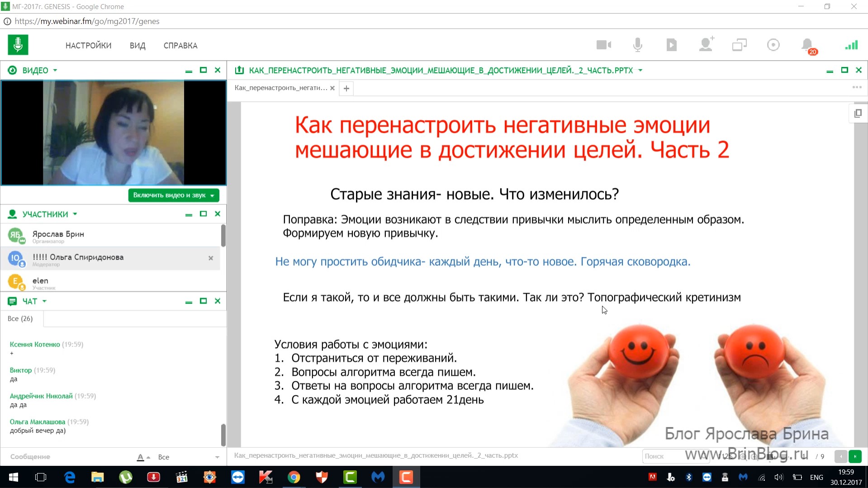The image size is (868, 488).
Task: Select the Как_перенастроить_негати… file tab
Action: point(281,88)
